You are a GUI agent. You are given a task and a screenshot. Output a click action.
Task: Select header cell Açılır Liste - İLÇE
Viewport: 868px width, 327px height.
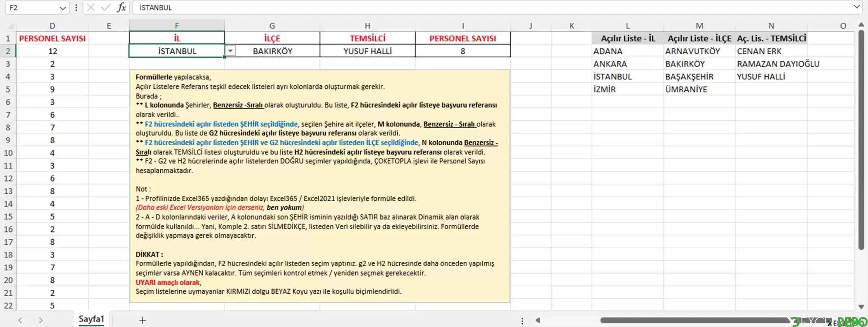click(699, 38)
